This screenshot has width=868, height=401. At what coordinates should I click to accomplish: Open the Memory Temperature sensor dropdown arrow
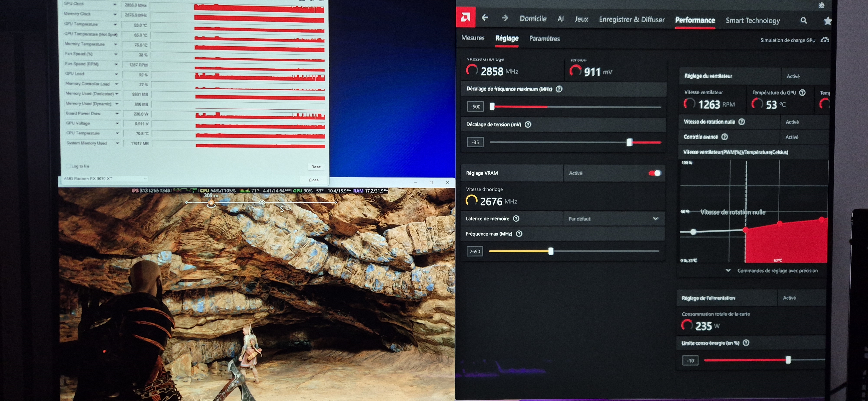(x=116, y=44)
